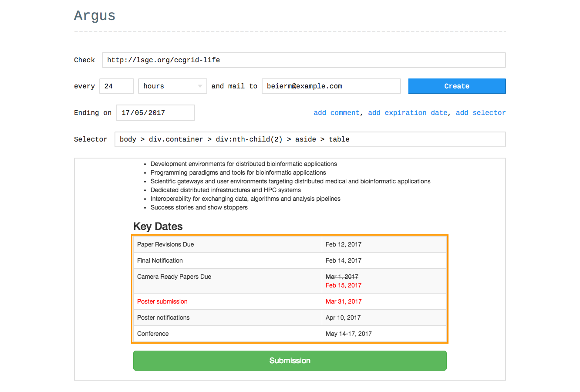Screen dimensions: 580x392
Task: Set the Ending on date field
Action: pyautogui.click(x=155, y=113)
